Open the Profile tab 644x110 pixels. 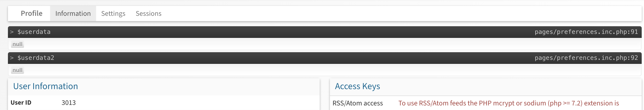(x=32, y=13)
